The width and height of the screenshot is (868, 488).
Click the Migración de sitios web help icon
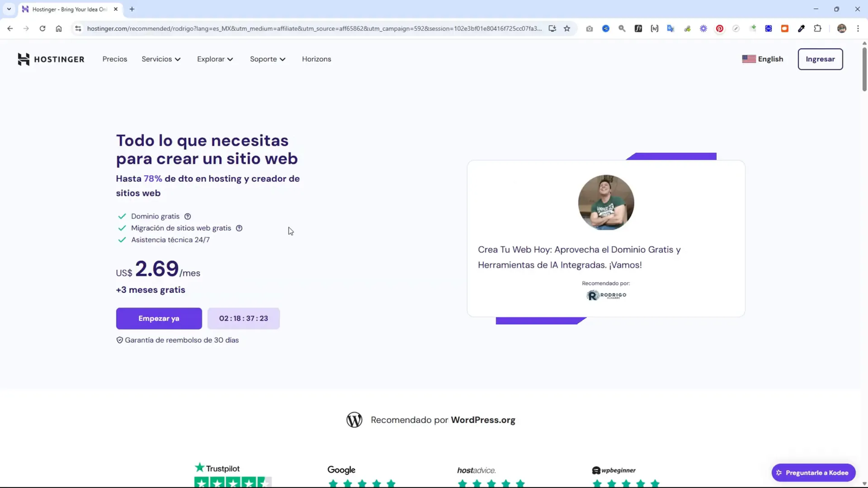coord(239,228)
